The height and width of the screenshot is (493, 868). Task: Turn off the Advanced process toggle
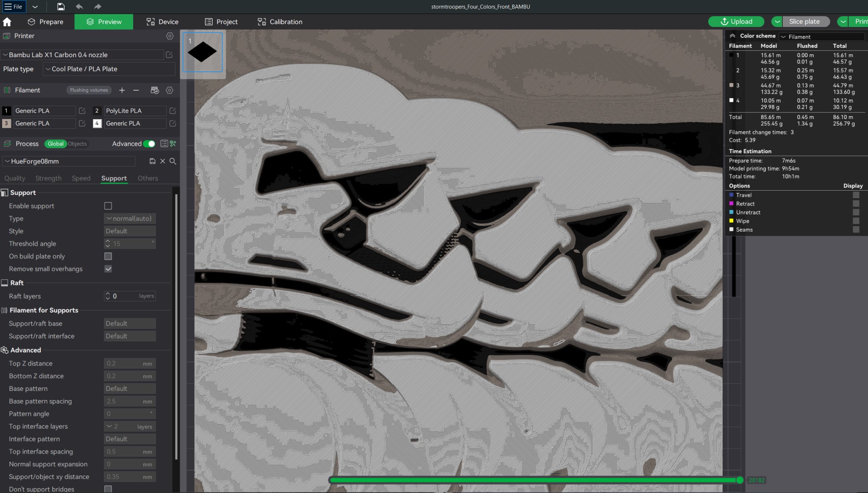point(149,144)
